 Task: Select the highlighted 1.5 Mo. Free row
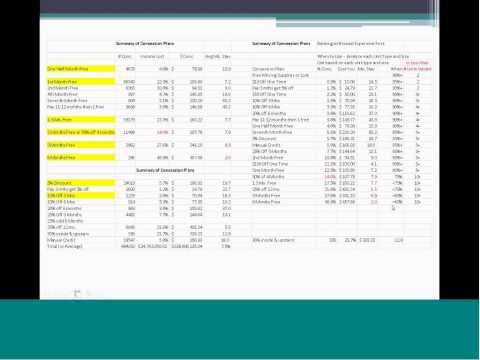pos(81,119)
